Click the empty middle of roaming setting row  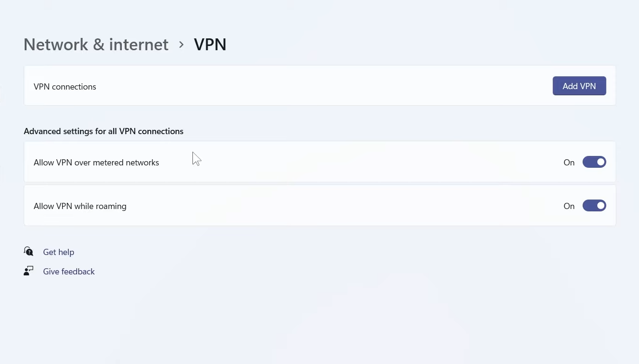click(x=332, y=206)
